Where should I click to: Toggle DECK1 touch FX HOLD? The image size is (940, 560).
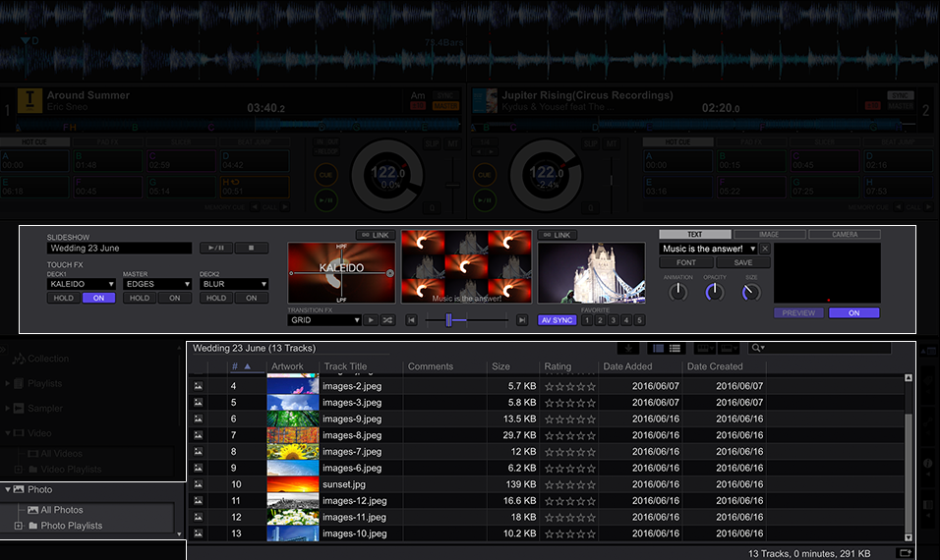click(x=64, y=298)
